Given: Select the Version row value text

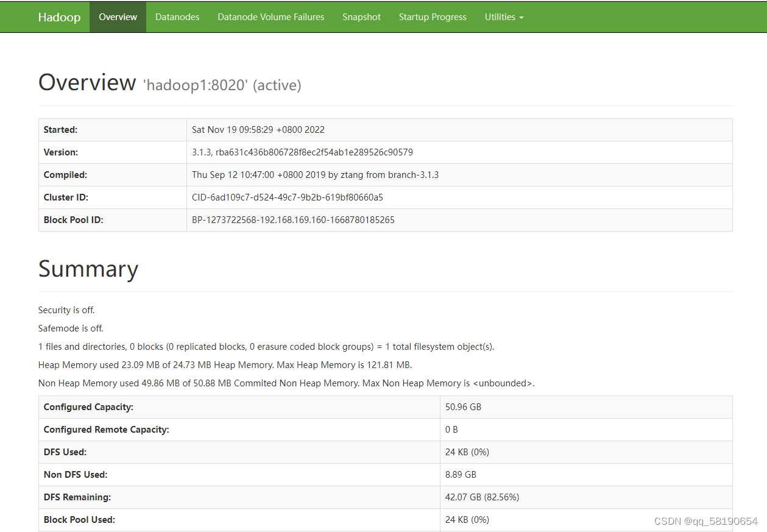Looking at the screenshot, I should (x=302, y=152).
